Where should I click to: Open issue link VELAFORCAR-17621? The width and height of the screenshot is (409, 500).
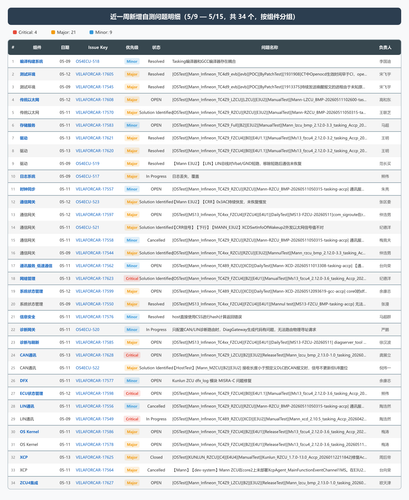[95, 138]
